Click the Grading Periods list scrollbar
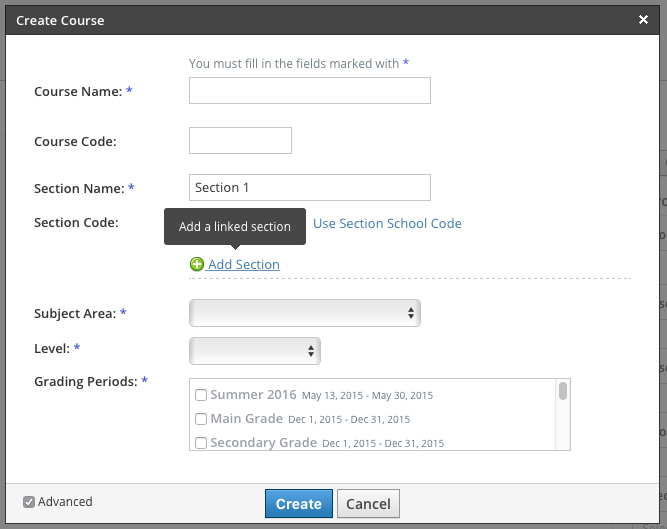Viewport: 667px width, 529px height. click(563, 392)
